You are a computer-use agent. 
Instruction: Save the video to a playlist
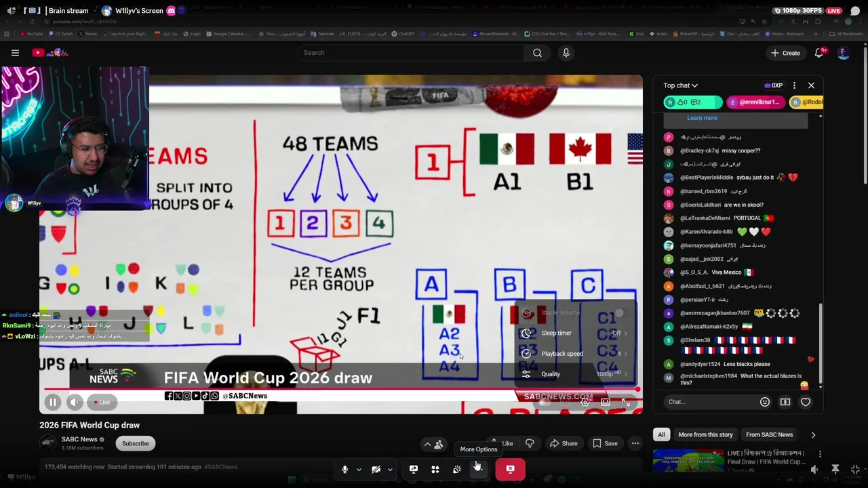[605, 443]
